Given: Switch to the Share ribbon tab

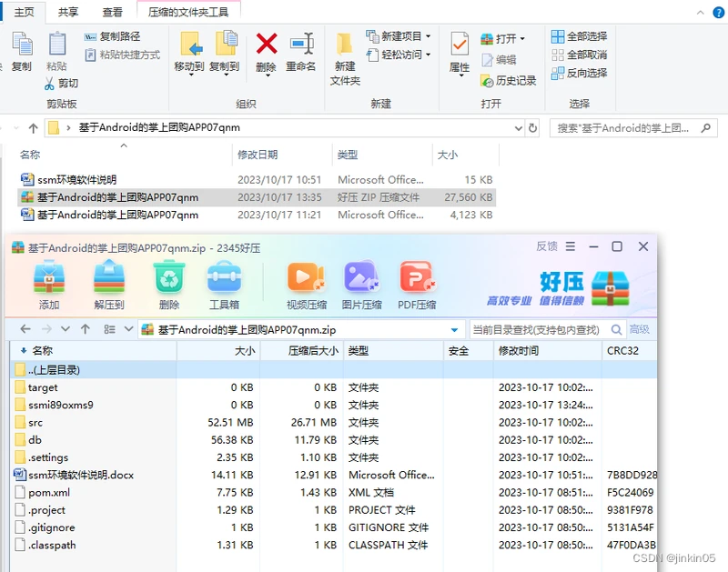Looking at the screenshot, I should [67, 12].
